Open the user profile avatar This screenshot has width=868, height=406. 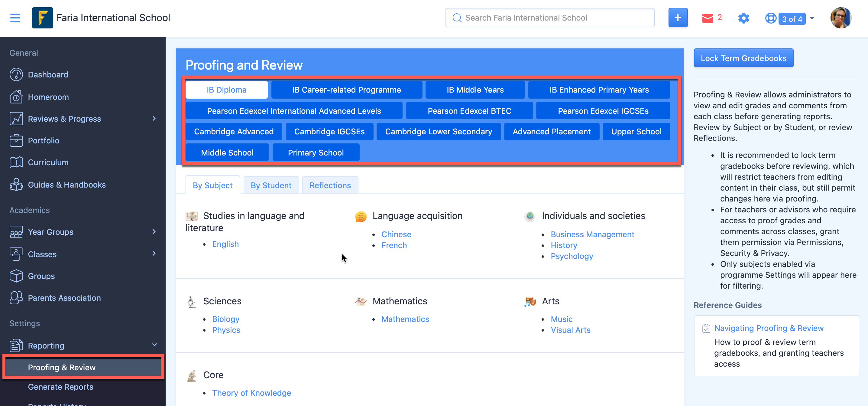(x=840, y=18)
